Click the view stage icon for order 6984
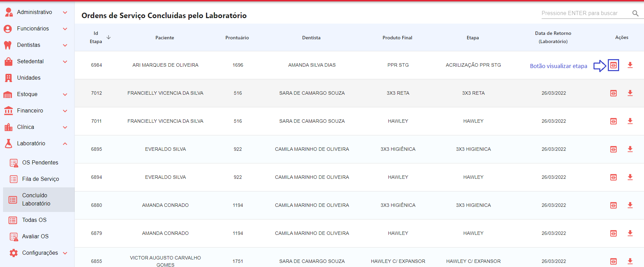Screen dimensions: 644x267 coord(613,65)
